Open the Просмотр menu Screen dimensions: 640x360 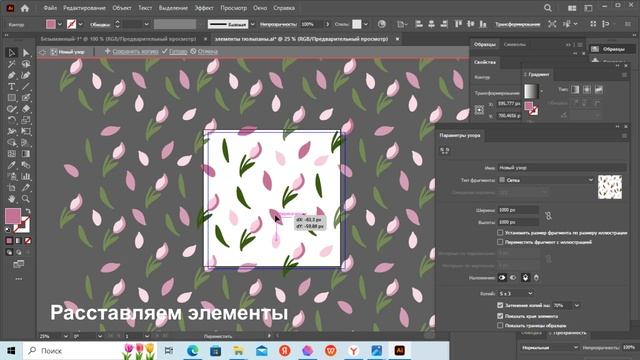pos(233,8)
